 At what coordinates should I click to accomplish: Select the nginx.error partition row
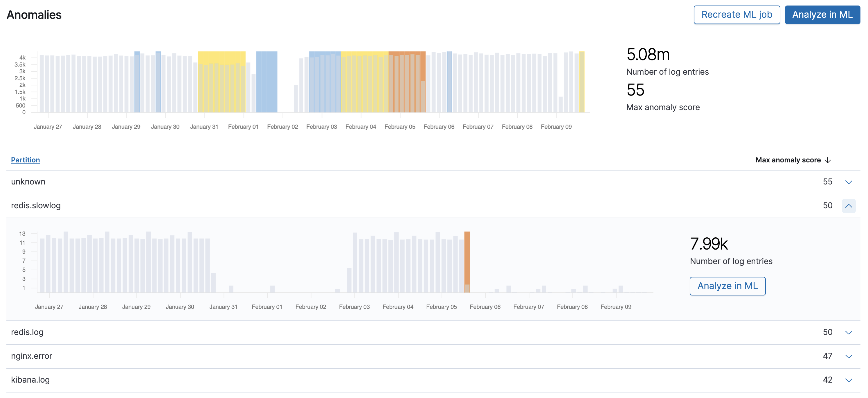(x=32, y=356)
